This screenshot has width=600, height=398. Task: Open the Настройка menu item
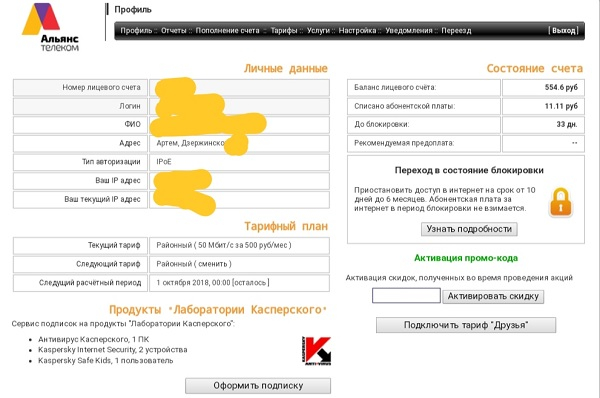click(357, 31)
